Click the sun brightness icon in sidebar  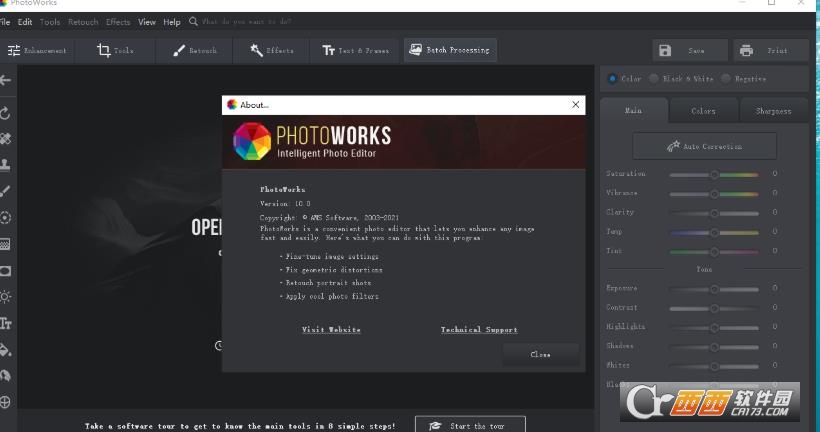[5, 297]
